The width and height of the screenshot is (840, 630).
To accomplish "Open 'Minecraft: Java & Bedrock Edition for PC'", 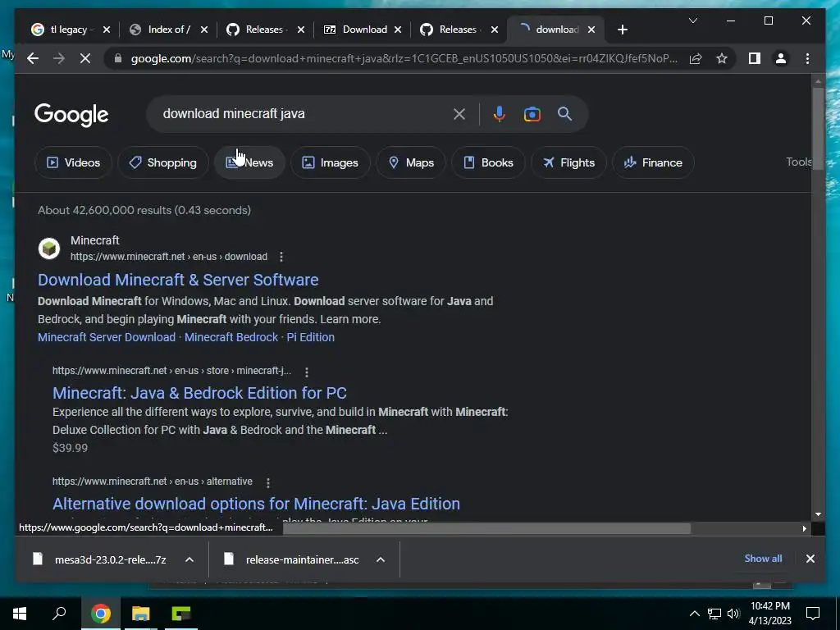I will pyautogui.click(x=199, y=393).
